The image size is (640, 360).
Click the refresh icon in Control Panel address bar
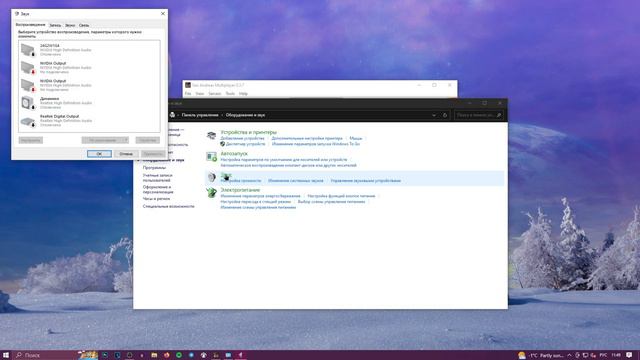tap(445, 115)
